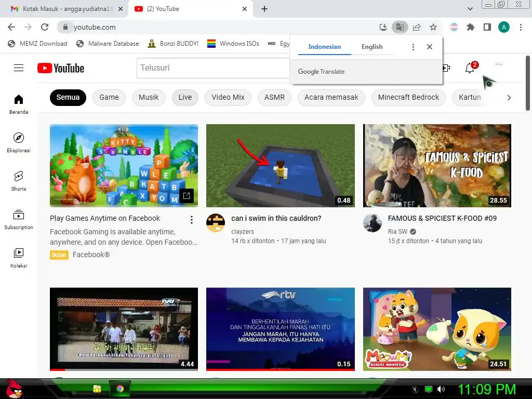Filter by Musik chip

click(x=149, y=97)
